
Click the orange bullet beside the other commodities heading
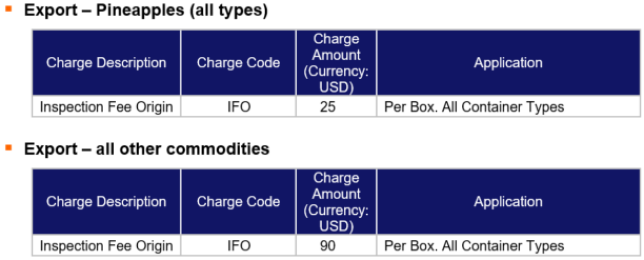point(8,147)
